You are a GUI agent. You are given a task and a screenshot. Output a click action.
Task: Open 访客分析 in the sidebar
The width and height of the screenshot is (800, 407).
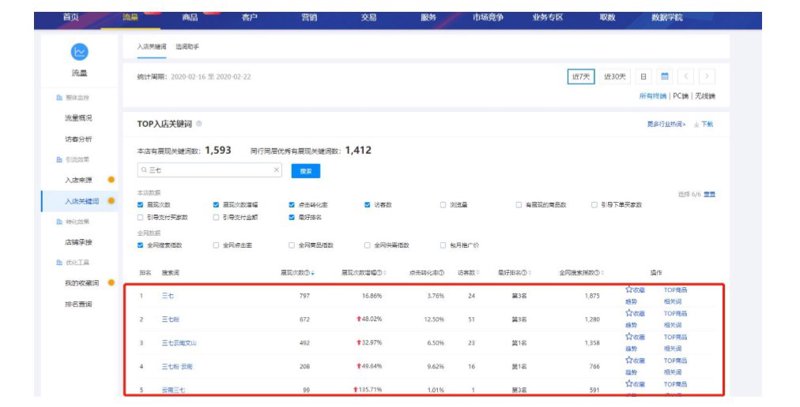(79, 139)
